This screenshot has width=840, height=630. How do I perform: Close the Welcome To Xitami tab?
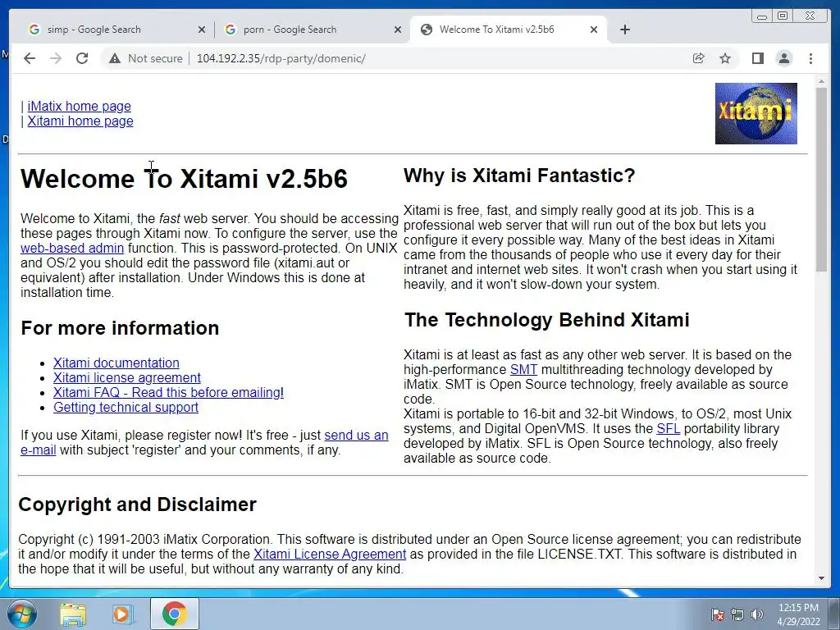[x=594, y=30]
